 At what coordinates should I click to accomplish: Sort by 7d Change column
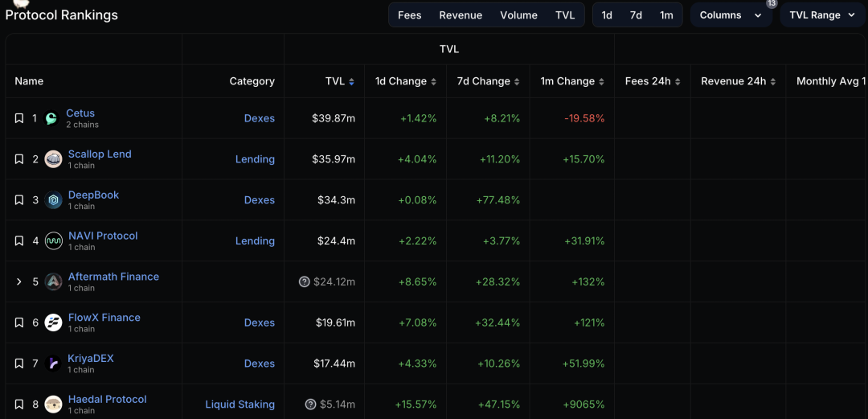pos(517,81)
